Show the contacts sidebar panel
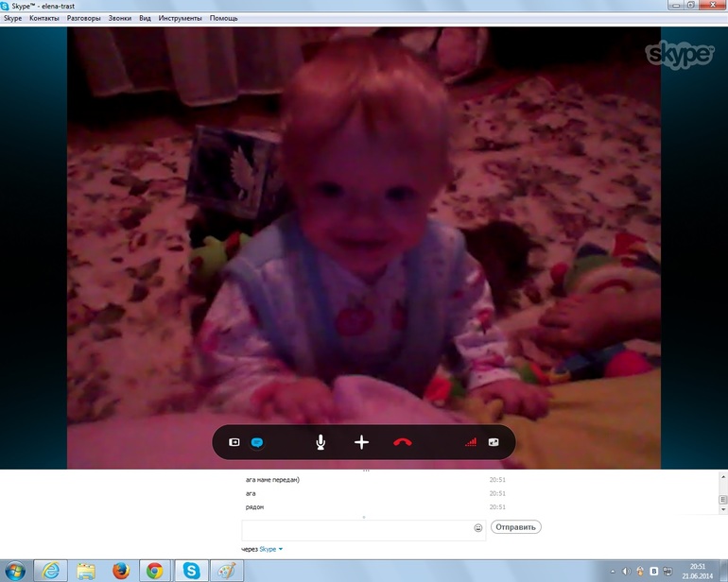 [x=235, y=442]
